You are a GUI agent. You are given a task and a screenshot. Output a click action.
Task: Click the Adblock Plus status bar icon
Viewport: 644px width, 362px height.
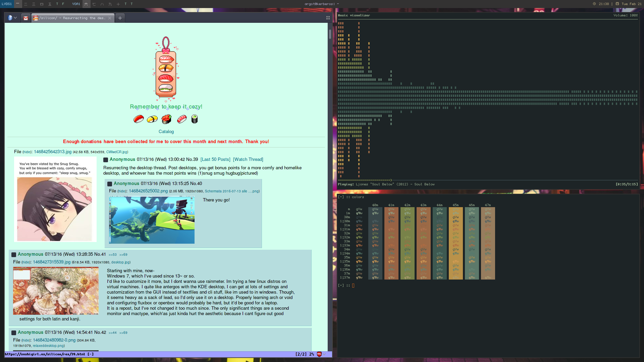click(x=319, y=354)
